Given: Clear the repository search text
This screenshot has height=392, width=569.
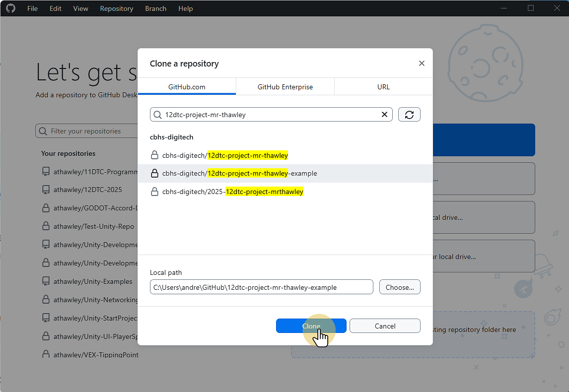Looking at the screenshot, I should [x=384, y=115].
